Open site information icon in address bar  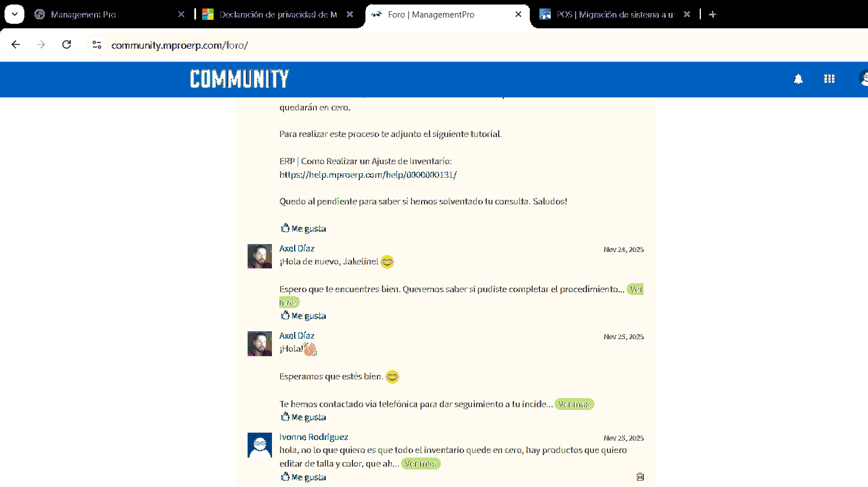point(97,45)
